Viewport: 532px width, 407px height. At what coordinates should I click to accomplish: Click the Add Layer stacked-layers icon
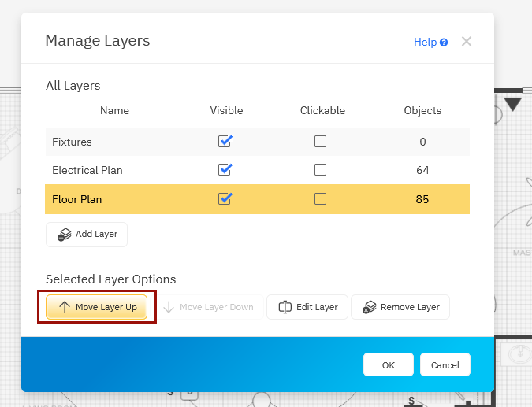coord(62,235)
